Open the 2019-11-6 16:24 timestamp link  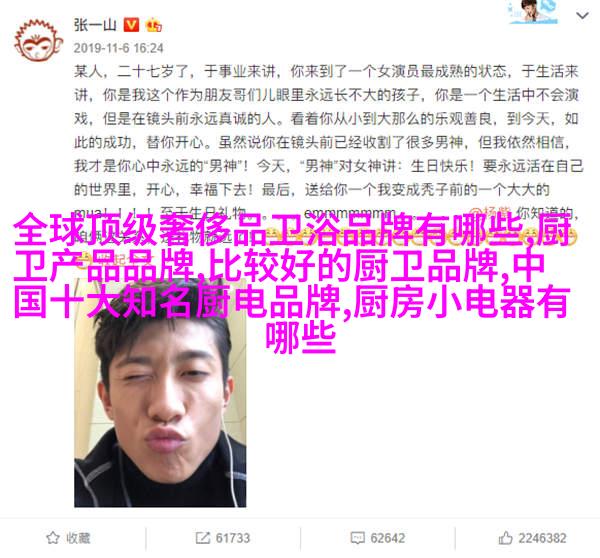point(118,48)
